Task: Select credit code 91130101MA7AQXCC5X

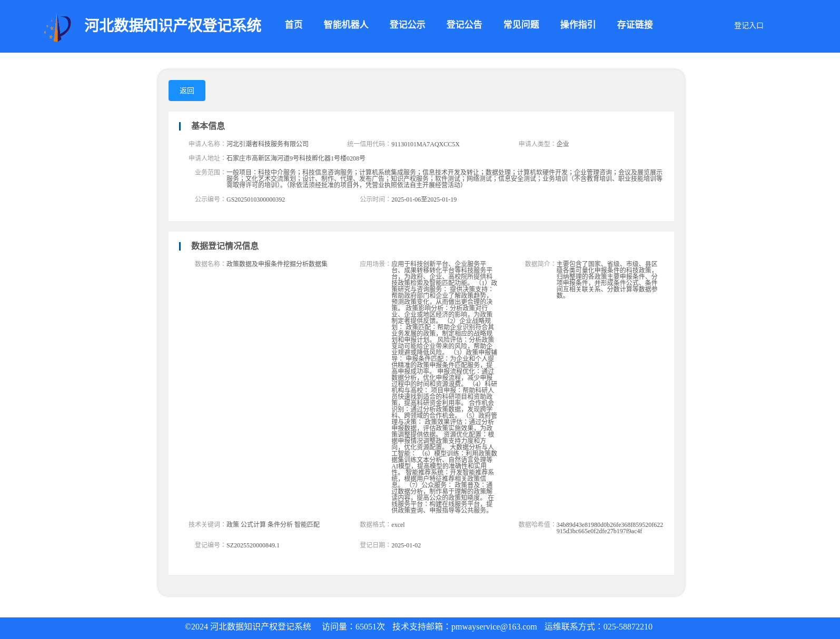Action: tap(426, 144)
